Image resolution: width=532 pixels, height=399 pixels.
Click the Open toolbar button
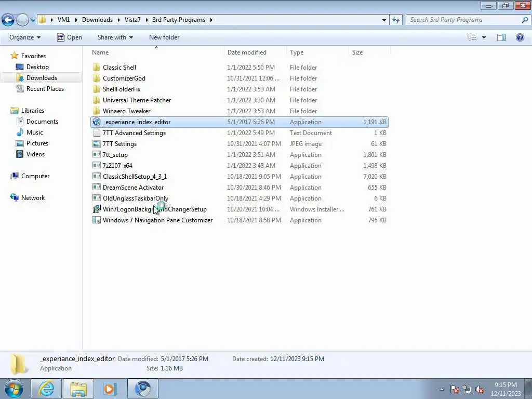click(70, 37)
